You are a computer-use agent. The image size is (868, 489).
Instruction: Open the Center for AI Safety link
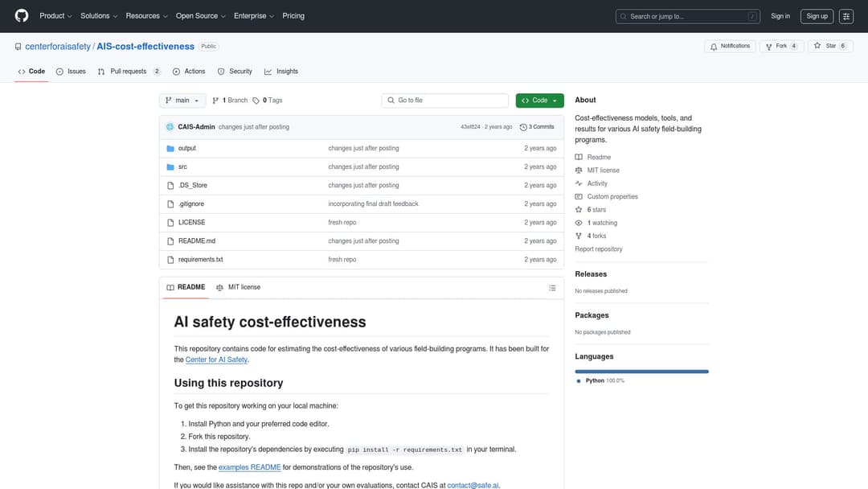(216, 360)
